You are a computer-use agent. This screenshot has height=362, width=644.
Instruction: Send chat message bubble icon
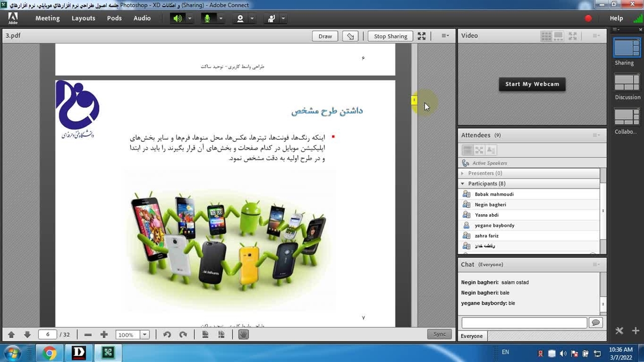click(x=596, y=323)
